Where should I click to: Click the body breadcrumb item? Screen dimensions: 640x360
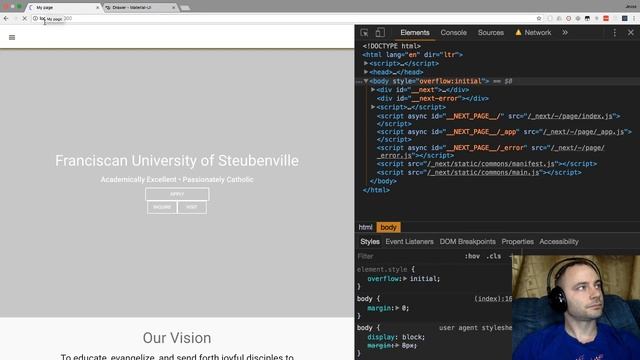click(388, 227)
